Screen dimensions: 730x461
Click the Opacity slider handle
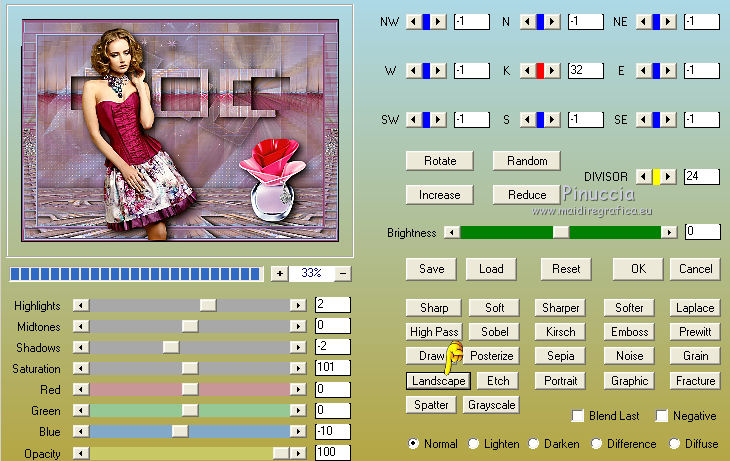pyautogui.click(x=281, y=453)
